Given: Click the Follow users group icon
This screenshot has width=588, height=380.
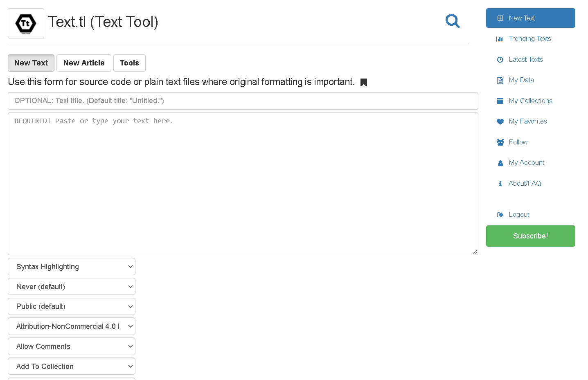Looking at the screenshot, I should point(500,142).
